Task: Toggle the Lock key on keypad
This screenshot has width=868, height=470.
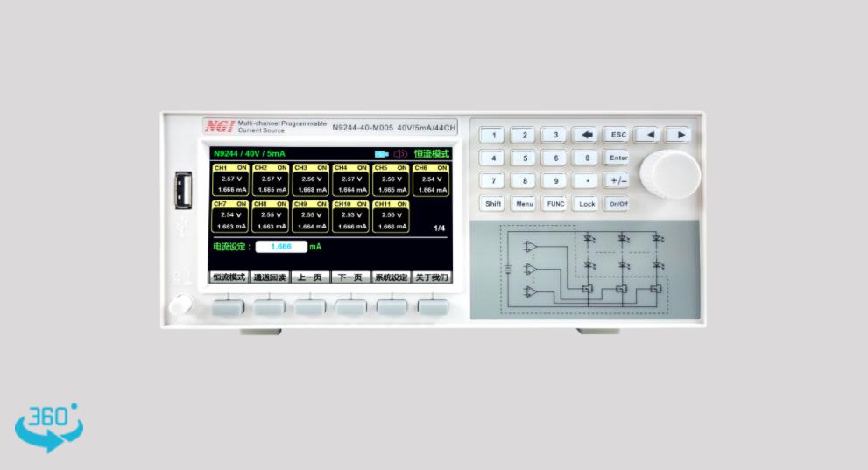Action: [x=586, y=203]
